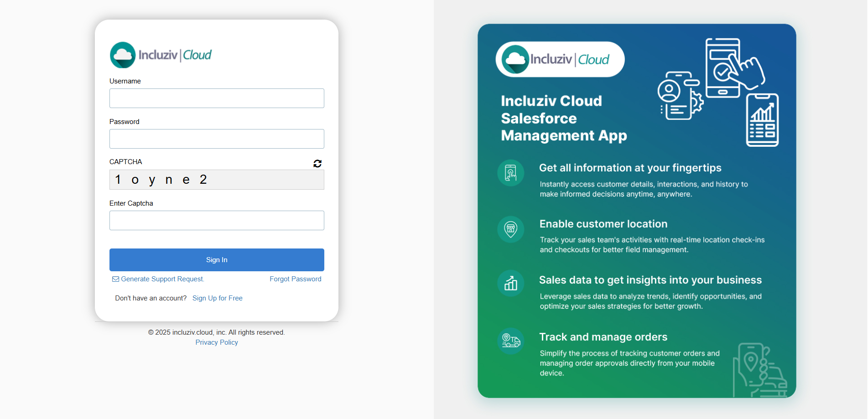Screen dimensions: 868x419
Task: Click the Incluziv Cloud logo in promo panel
Action: (560, 59)
